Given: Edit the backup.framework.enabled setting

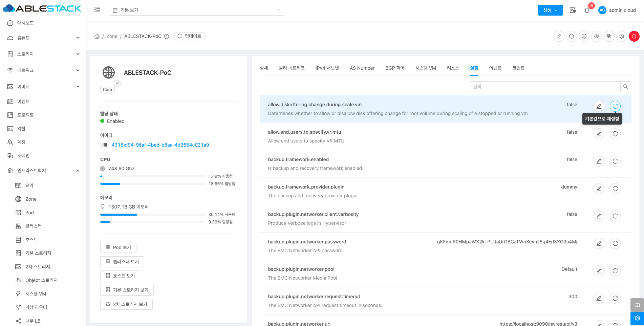Looking at the screenshot, I should pos(599,161).
